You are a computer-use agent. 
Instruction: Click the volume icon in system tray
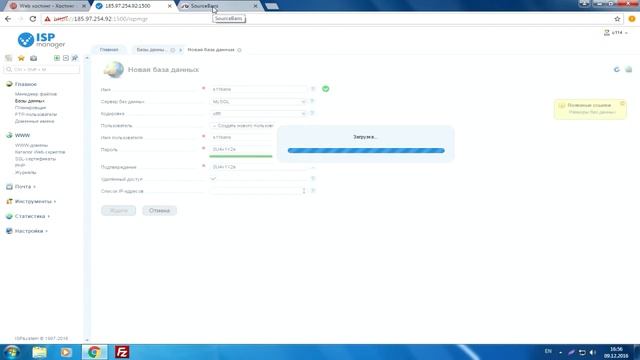pyautogui.click(x=593, y=352)
